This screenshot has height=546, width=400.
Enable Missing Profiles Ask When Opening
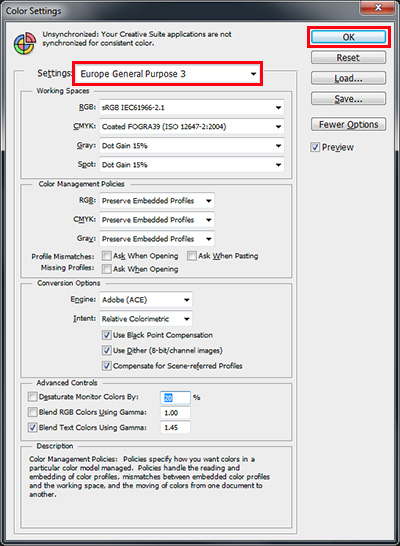click(107, 269)
